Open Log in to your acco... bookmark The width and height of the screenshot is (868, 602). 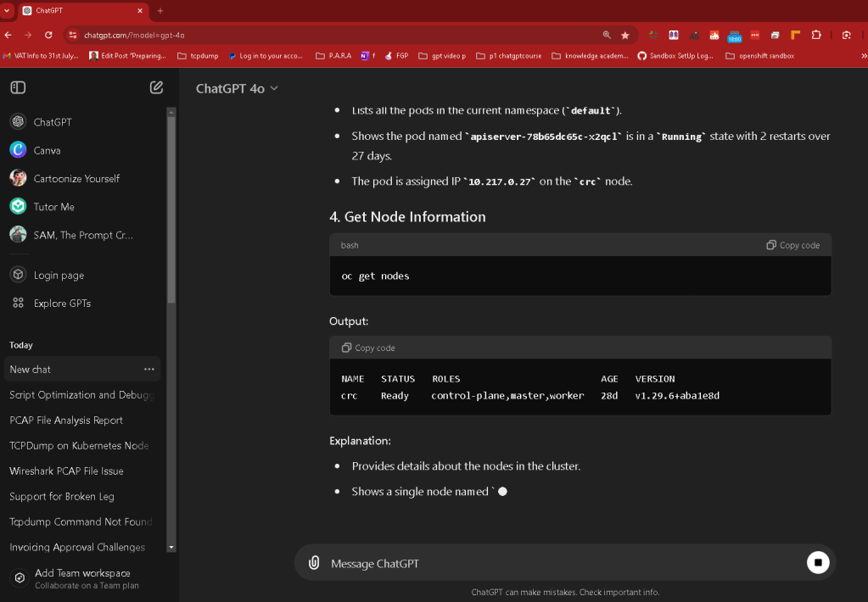[266, 56]
